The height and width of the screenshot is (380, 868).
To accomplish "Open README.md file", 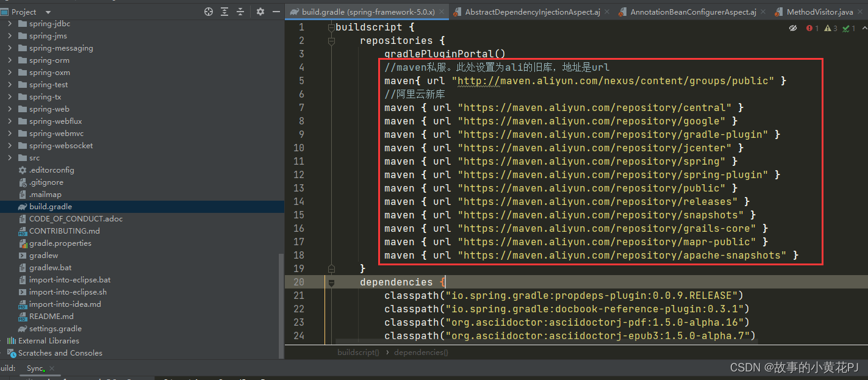I will point(51,317).
